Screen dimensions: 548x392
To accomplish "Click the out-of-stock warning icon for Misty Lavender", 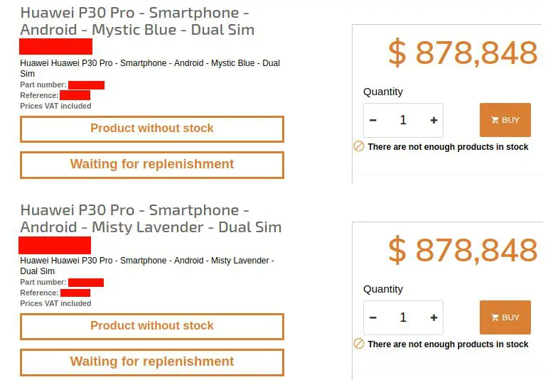I will 359,344.
